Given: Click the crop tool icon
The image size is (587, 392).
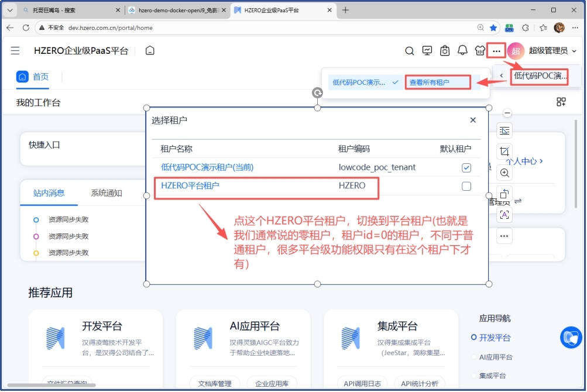Looking at the screenshot, I should pyautogui.click(x=504, y=152).
